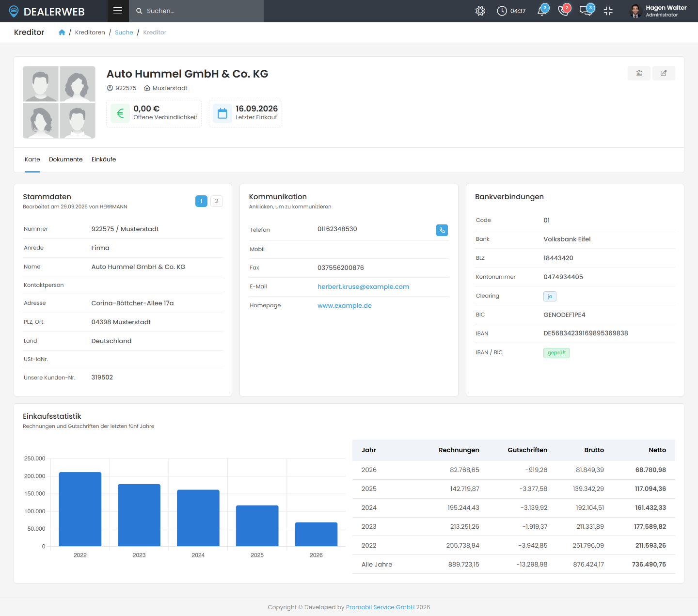Open the settings gear icon
The width and height of the screenshot is (698, 616).
pos(480,11)
